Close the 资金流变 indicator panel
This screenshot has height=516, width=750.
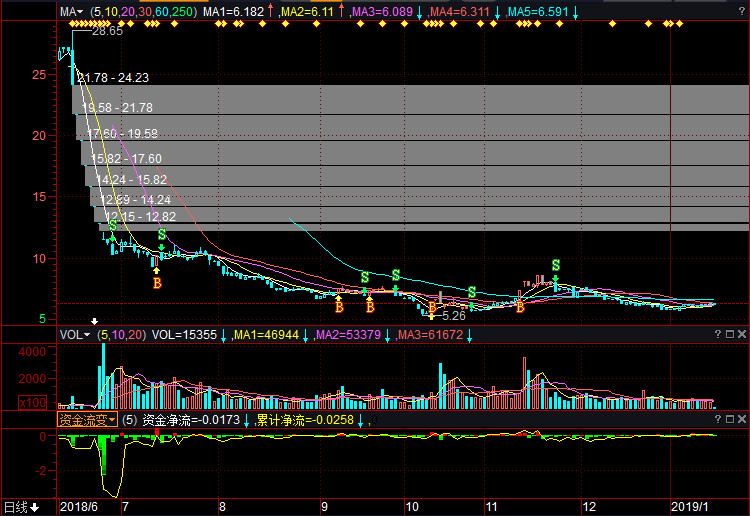[741, 420]
